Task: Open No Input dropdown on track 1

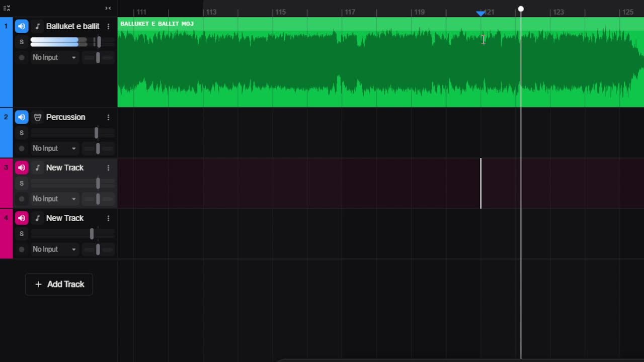Action: (x=54, y=57)
